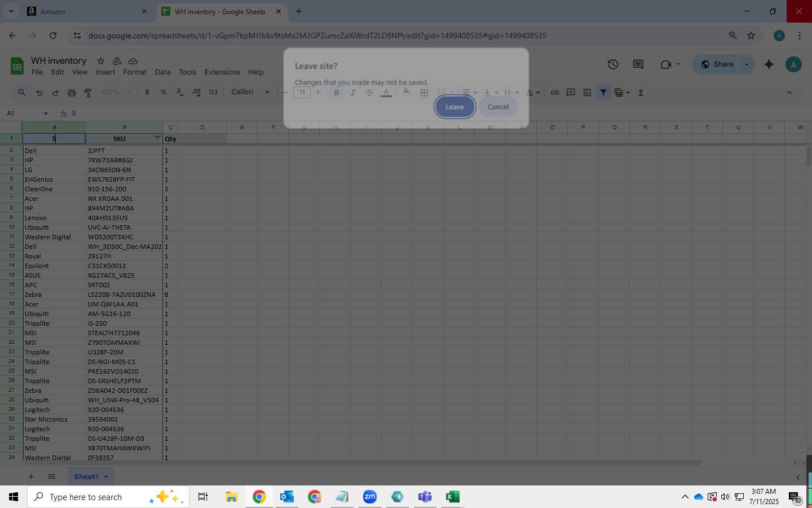The width and height of the screenshot is (812, 508).
Task: Open the Format menu
Action: pos(135,72)
